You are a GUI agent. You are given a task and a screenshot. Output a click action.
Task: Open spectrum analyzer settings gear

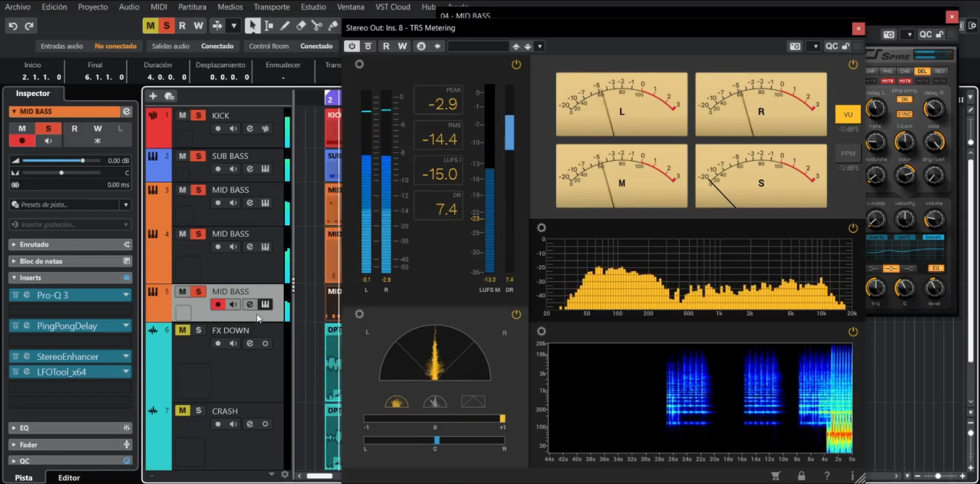(541, 228)
